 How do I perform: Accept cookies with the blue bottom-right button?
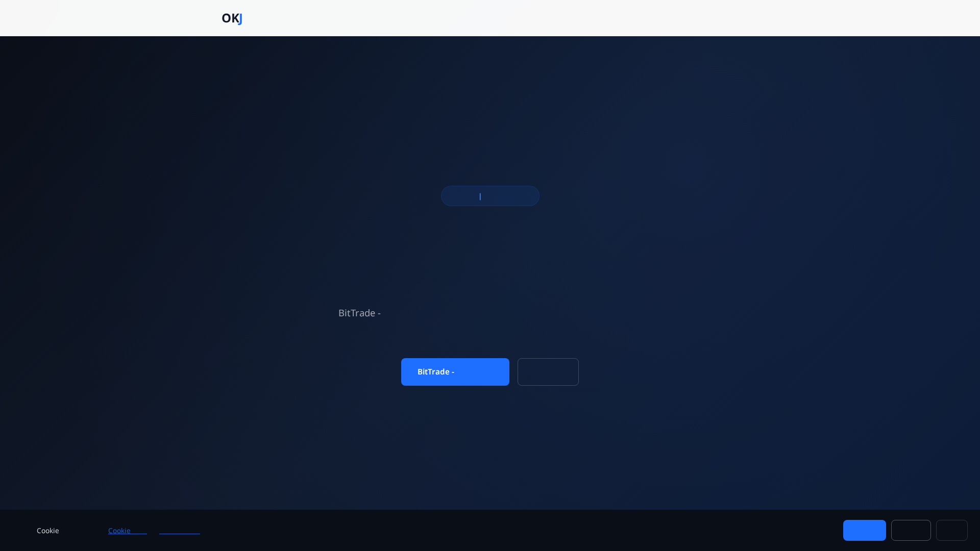(864, 530)
